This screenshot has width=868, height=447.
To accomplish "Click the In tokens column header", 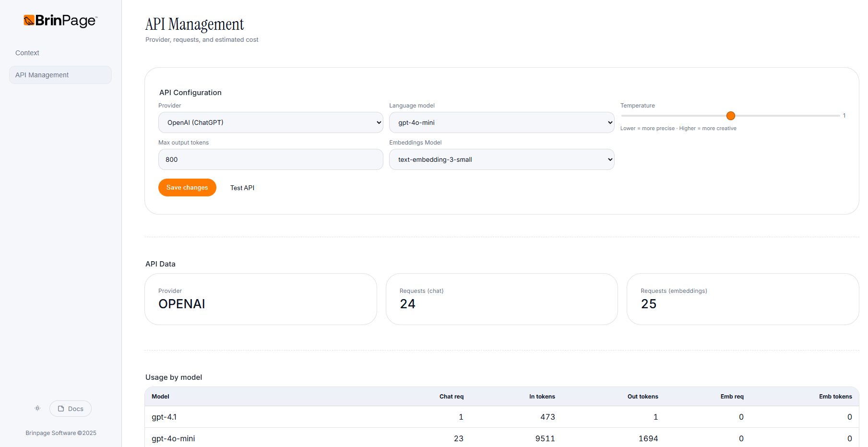I will coord(542,397).
